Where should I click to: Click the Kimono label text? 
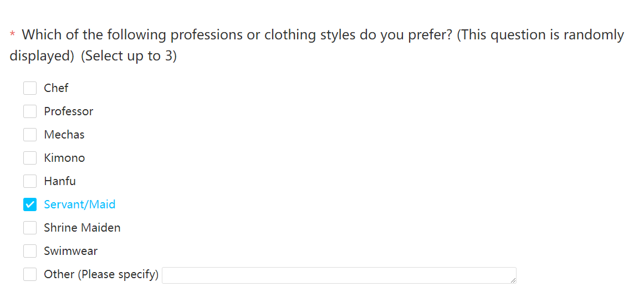[x=64, y=158]
